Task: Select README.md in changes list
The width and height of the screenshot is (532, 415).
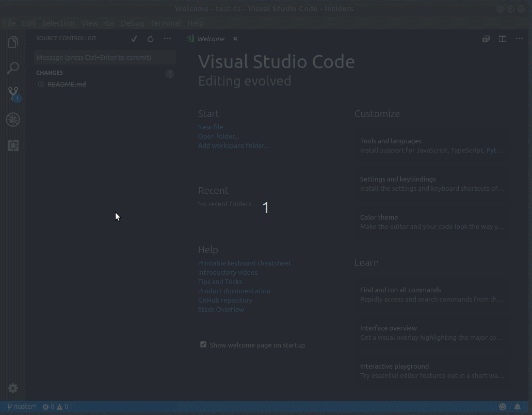Action: (67, 84)
